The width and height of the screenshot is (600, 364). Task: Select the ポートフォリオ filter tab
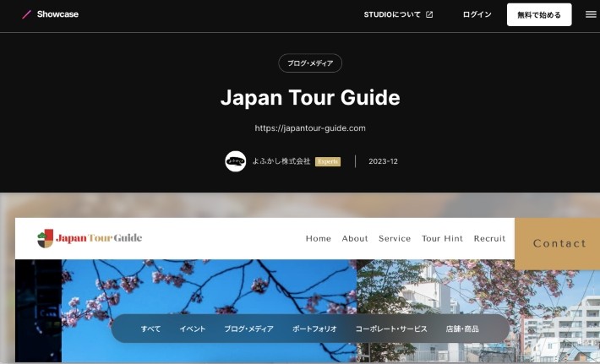[314, 329]
